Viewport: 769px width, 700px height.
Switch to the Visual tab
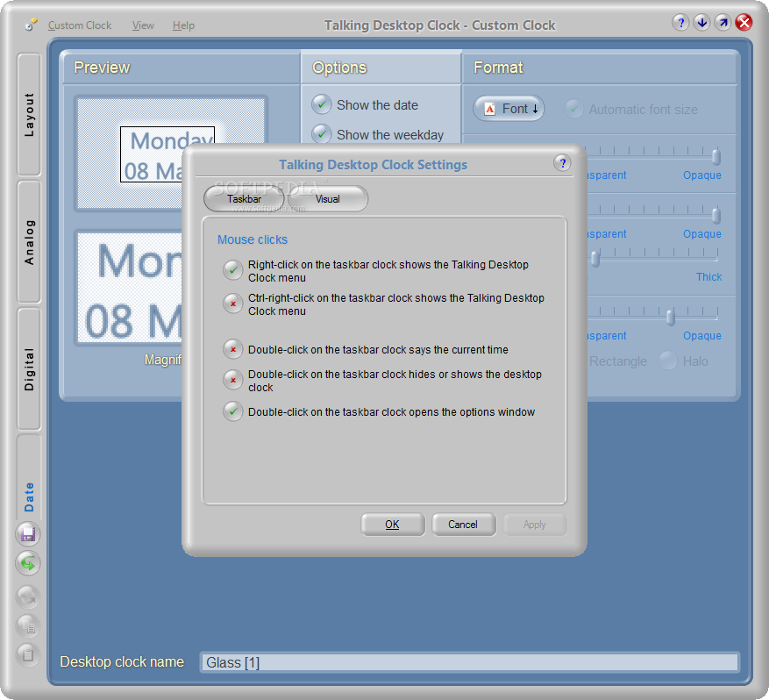point(328,198)
